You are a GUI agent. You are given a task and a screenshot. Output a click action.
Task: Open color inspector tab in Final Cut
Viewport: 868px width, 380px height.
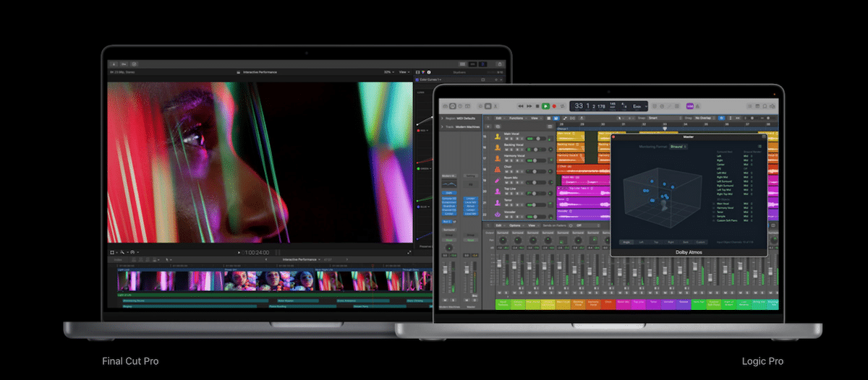(423, 72)
